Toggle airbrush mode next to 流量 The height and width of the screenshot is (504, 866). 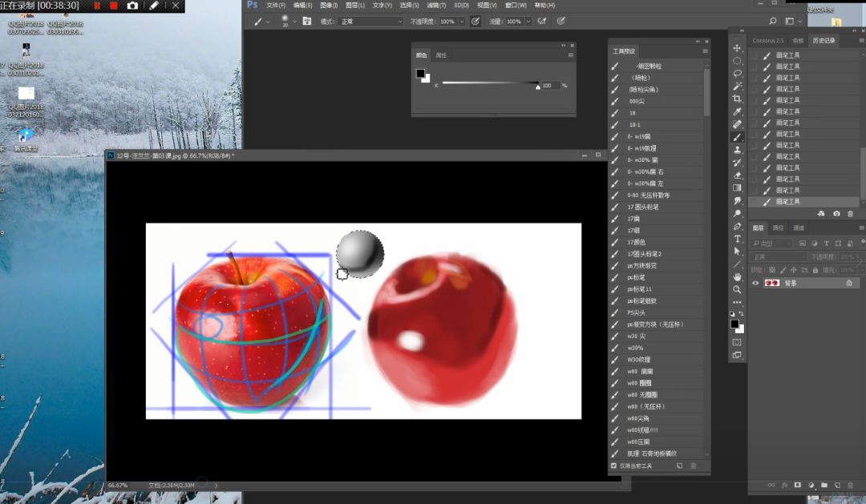click(x=542, y=21)
